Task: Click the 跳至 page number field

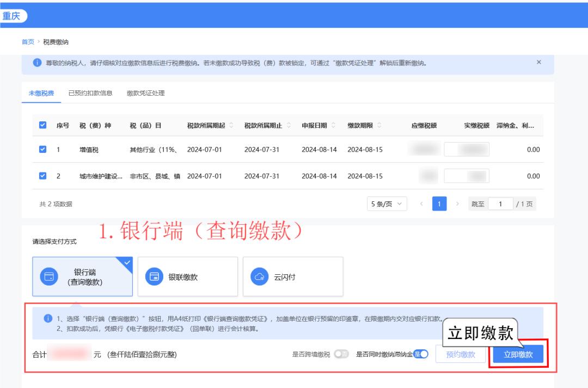Action: [x=499, y=204]
